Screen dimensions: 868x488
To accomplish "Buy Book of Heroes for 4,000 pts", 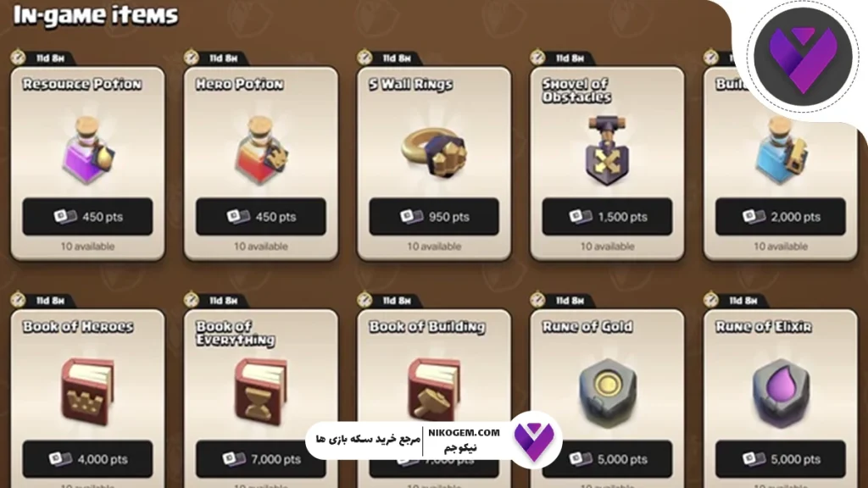I will pos(87,458).
